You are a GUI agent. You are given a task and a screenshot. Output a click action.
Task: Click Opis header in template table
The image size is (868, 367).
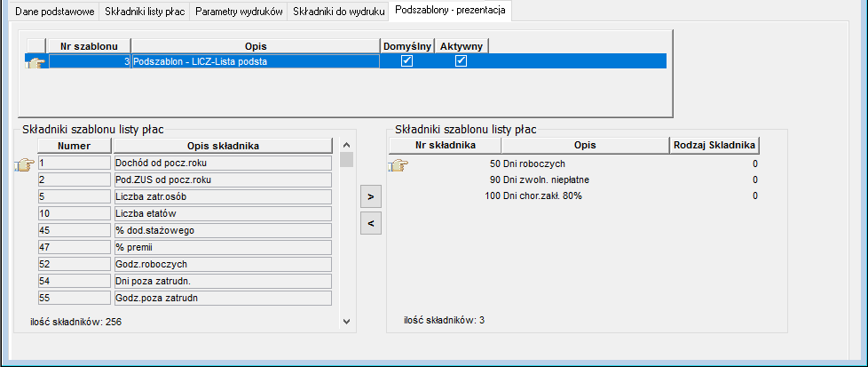256,46
